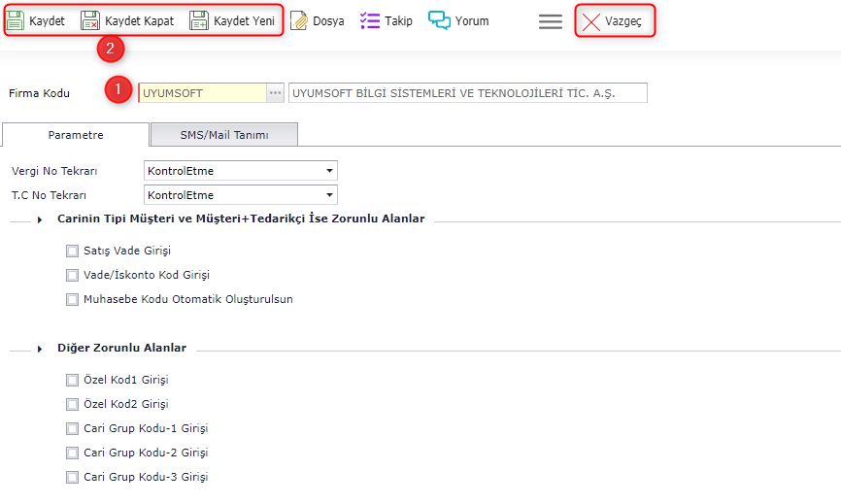Check the Özel Kod1 Girişi option
The height and width of the screenshot is (504, 841).
pyautogui.click(x=72, y=380)
